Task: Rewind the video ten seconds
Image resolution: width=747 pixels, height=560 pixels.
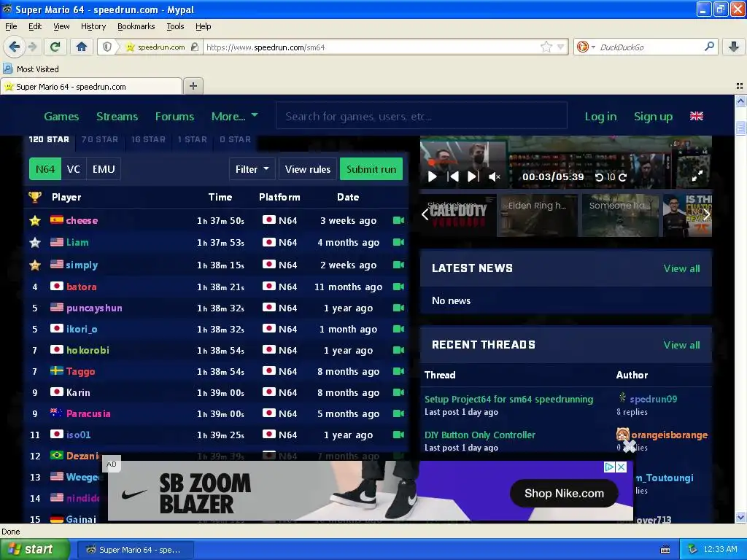Action: (x=600, y=177)
